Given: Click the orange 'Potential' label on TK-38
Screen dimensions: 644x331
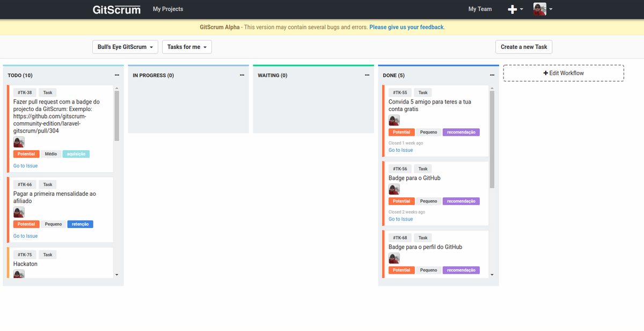Looking at the screenshot, I should pos(26,153).
